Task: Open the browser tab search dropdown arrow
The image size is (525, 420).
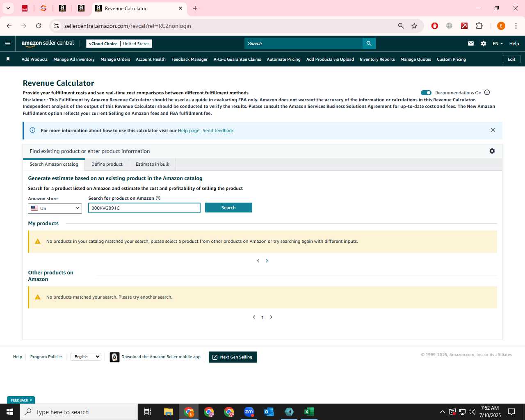Action: point(8,8)
